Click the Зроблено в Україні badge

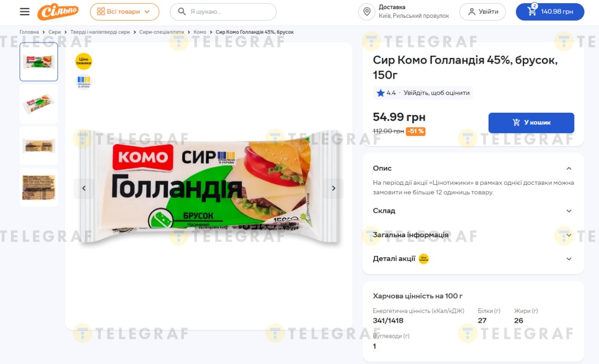(x=84, y=81)
